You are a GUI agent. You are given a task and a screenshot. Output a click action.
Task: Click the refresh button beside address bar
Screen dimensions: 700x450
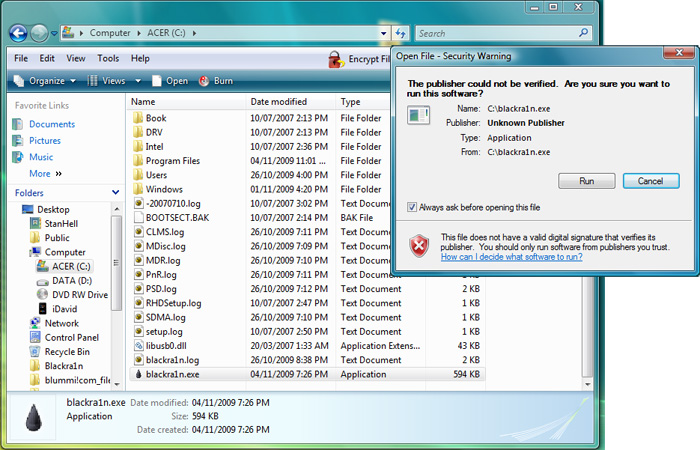coord(400,33)
